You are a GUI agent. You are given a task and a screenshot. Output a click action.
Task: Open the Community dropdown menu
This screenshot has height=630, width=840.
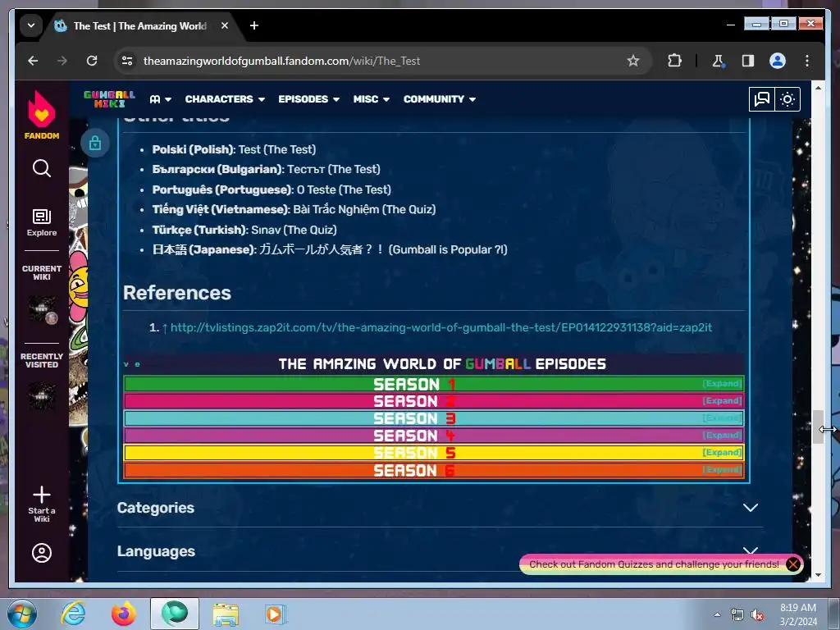pyautogui.click(x=440, y=99)
